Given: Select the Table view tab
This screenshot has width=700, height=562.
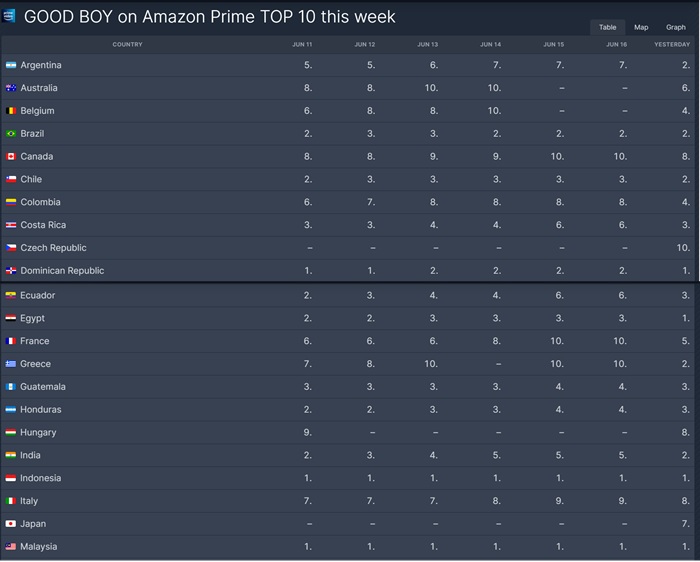Looking at the screenshot, I should (608, 27).
